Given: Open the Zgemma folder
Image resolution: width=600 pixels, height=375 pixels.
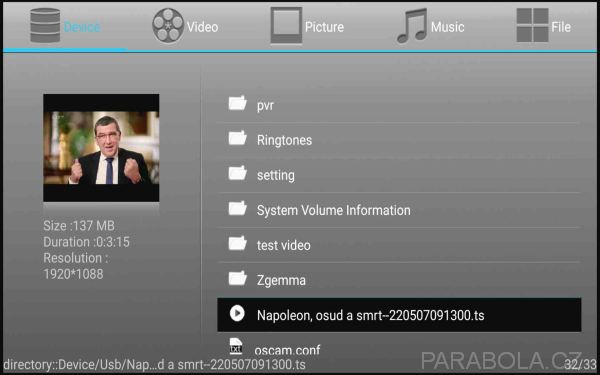Looking at the screenshot, I should click(399, 280).
